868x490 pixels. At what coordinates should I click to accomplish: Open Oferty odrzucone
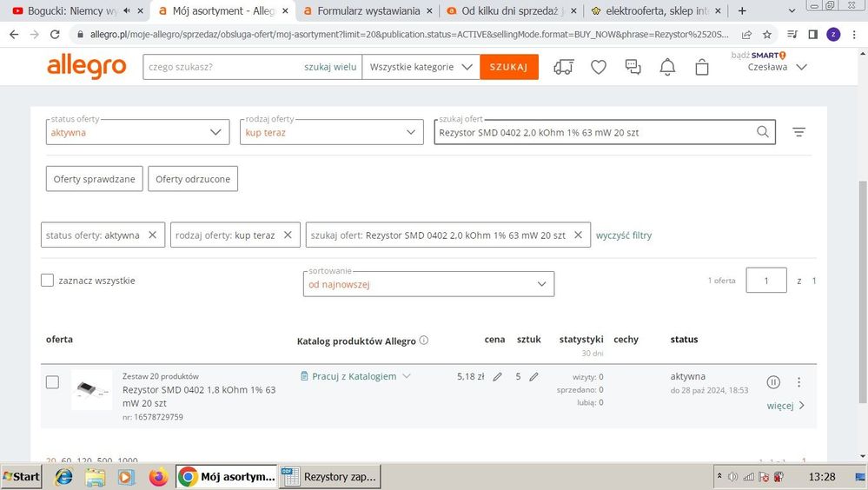pyautogui.click(x=193, y=179)
